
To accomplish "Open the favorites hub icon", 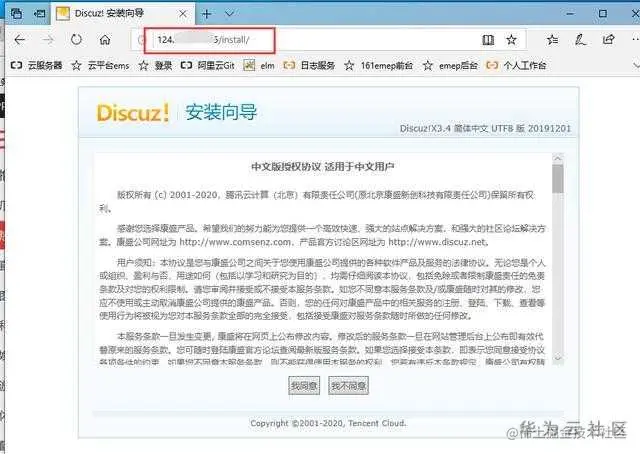I will [553, 40].
